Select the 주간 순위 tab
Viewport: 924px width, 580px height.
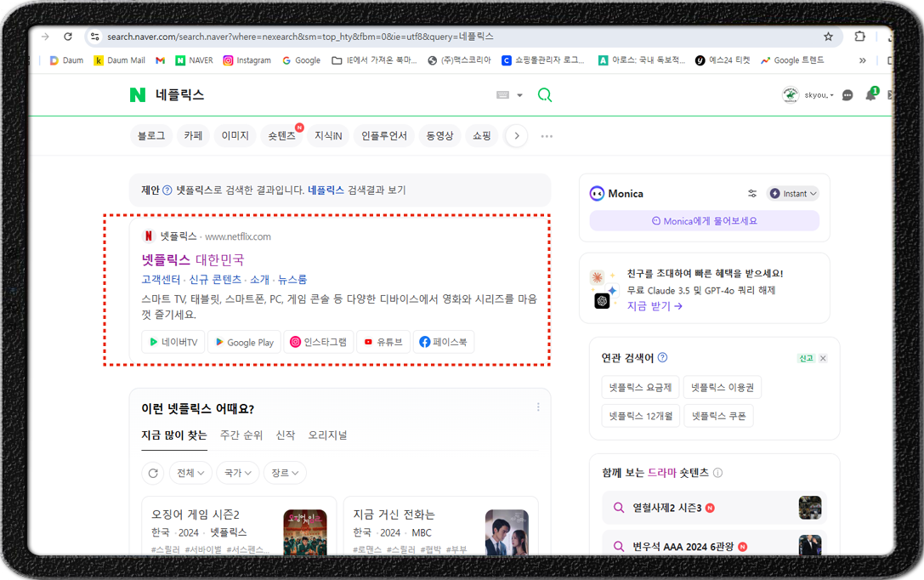tap(241, 435)
